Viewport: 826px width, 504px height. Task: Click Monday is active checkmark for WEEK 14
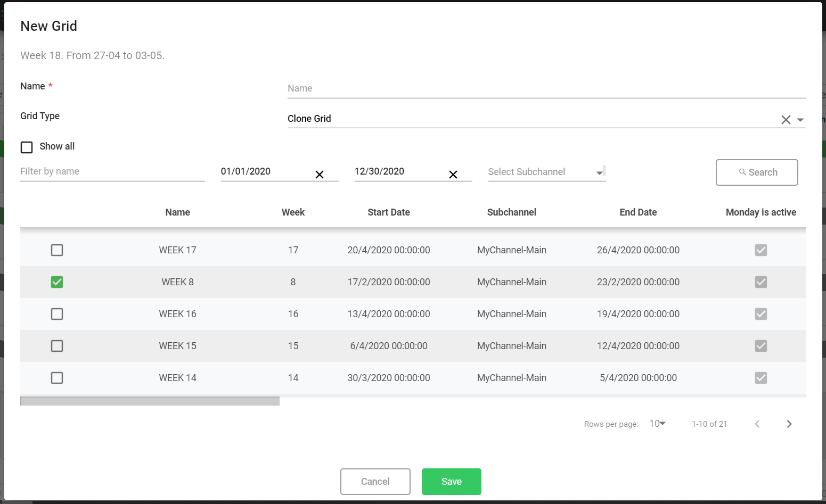click(760, 378)
